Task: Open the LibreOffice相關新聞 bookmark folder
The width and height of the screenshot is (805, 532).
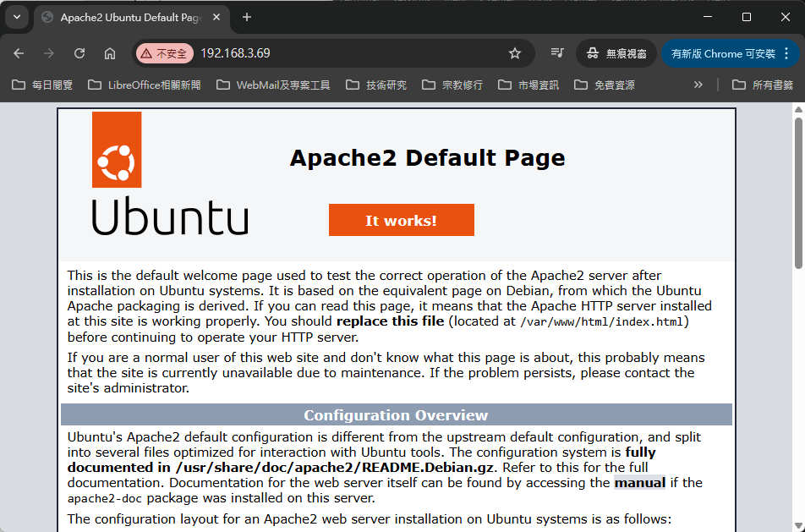Action: point(144,85)
